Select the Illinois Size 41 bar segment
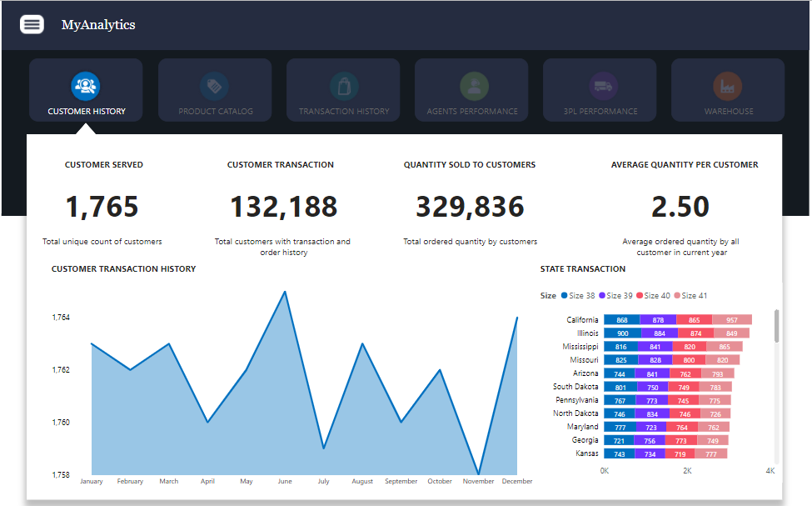This screenshot has width=812, height=506. pyautogui.click(x=730, y=333)
